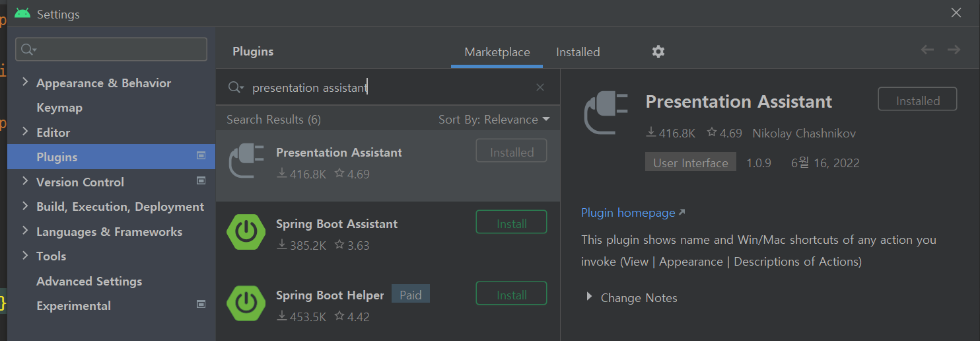Close the Settings dialog

click(956, 13)
